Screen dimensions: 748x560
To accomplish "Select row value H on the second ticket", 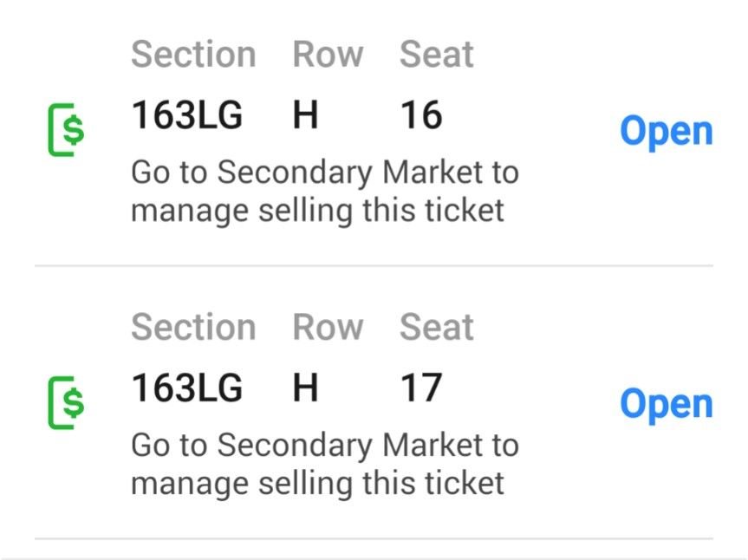I will [x=304, y=387].
